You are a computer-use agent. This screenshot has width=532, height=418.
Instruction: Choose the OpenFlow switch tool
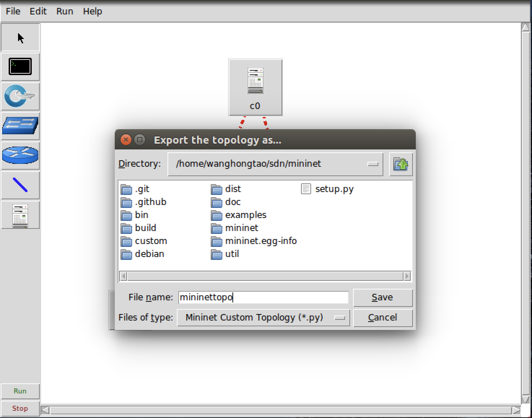tap(20, 96)
